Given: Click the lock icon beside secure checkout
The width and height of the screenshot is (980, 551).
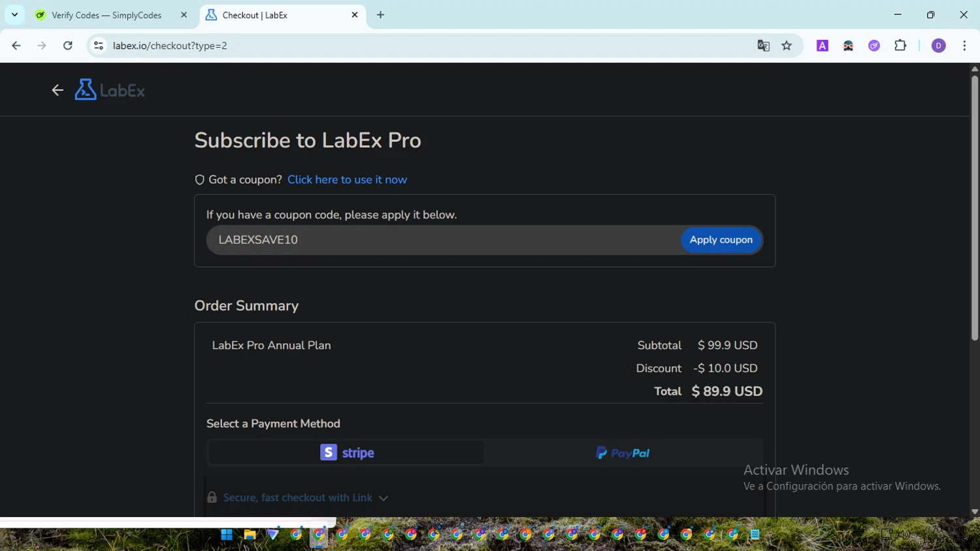Looking at the screenshot, I should 212,497.
